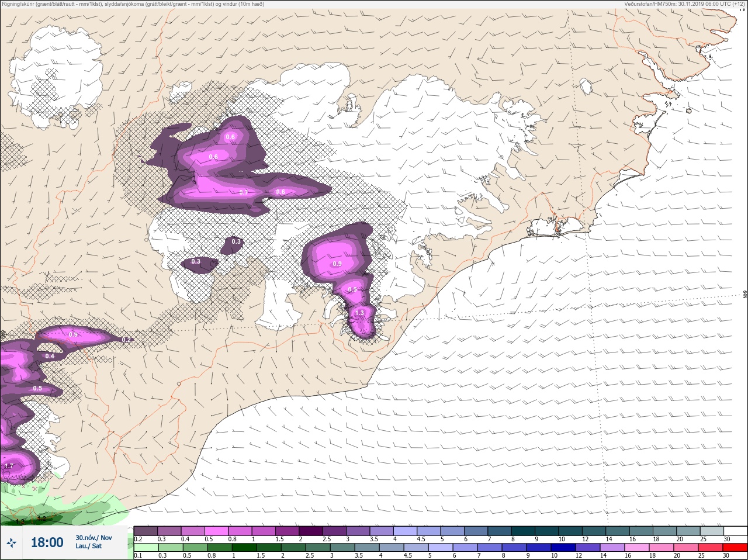The height and width of the screenshot is (560, 748).
Task: Pick the dark teal legend swatch labeled 8
Action: [x=523, y=531]
